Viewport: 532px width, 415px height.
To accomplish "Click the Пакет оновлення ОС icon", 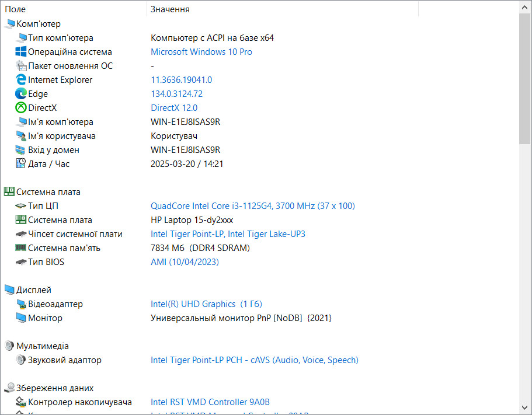I will click(x=21, y=66).
